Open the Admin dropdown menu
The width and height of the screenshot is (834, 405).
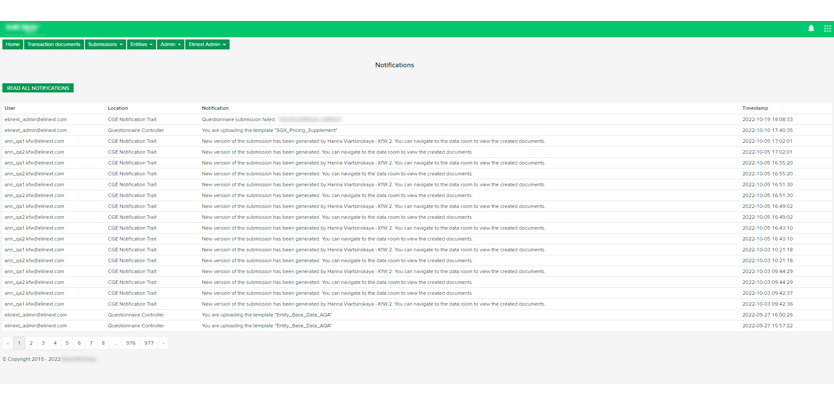coord(171,45)
